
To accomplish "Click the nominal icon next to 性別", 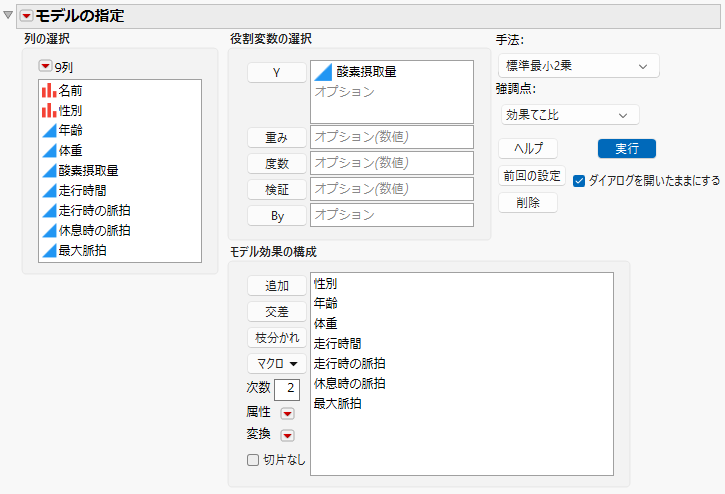I will pos(49,111).
